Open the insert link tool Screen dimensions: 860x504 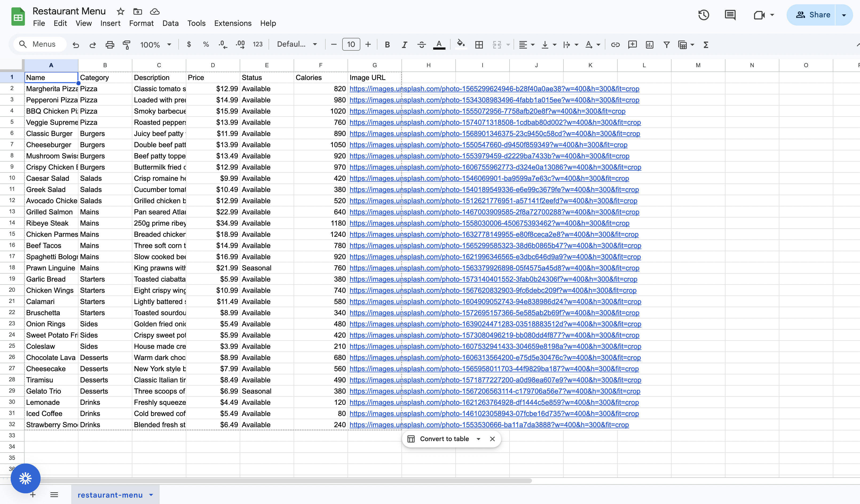pos(615,45)
